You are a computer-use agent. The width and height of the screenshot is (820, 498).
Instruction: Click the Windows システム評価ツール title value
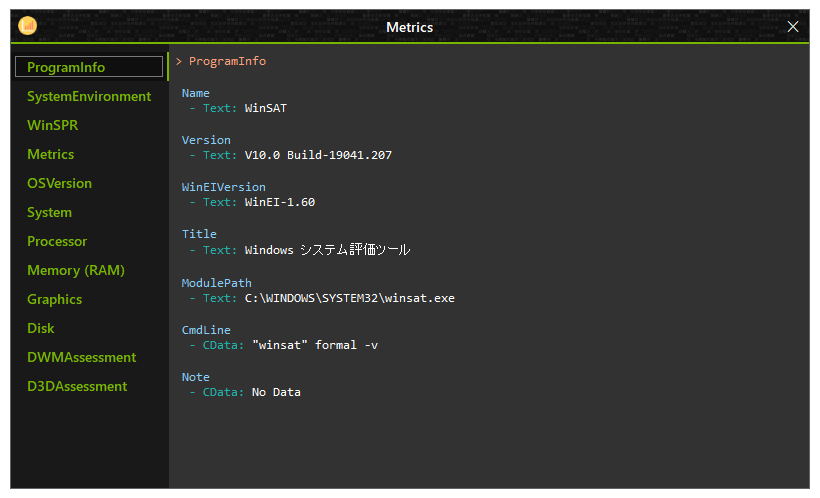pyautogui.click(x=327, y=250)
